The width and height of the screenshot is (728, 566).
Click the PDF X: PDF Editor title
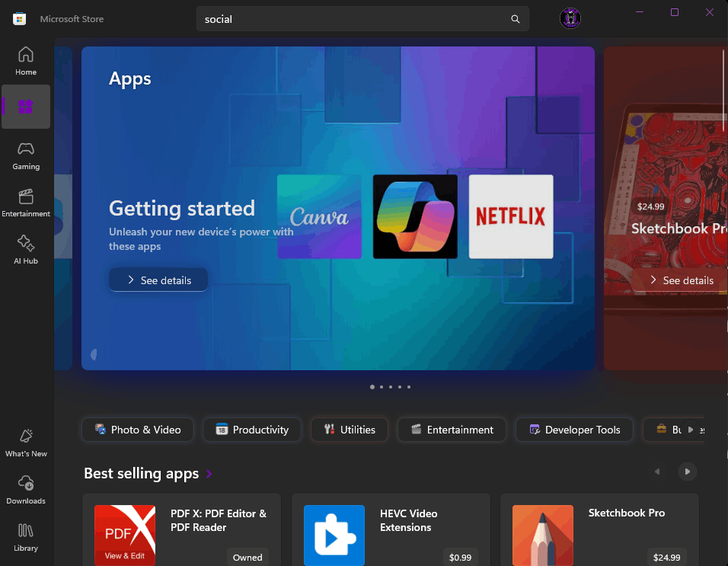coord(219,520)
